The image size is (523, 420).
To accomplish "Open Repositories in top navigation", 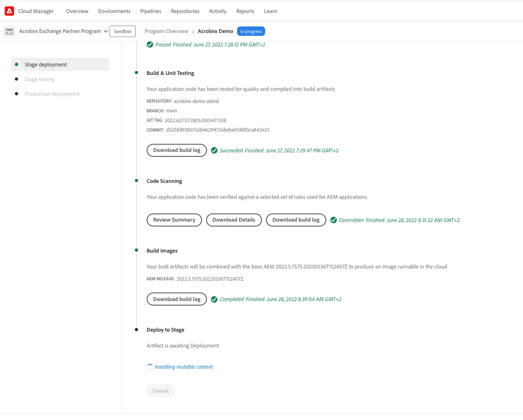I will (185, 11).
